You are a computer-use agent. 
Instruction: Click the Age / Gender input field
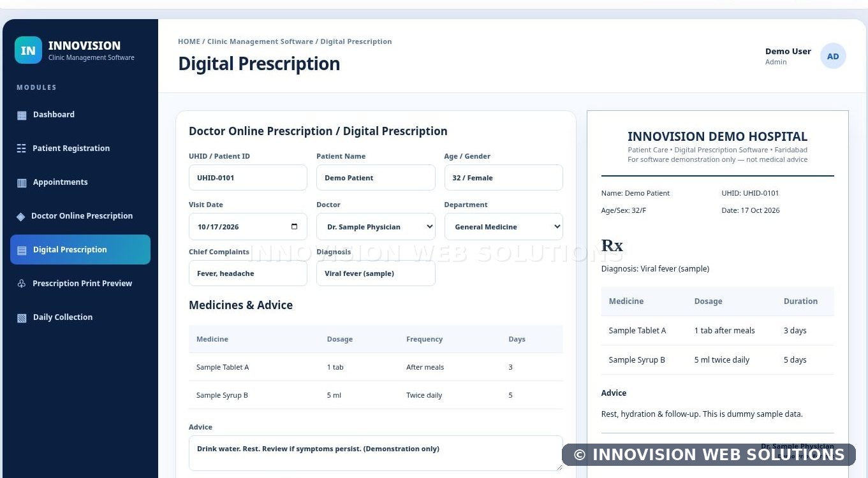503,178
